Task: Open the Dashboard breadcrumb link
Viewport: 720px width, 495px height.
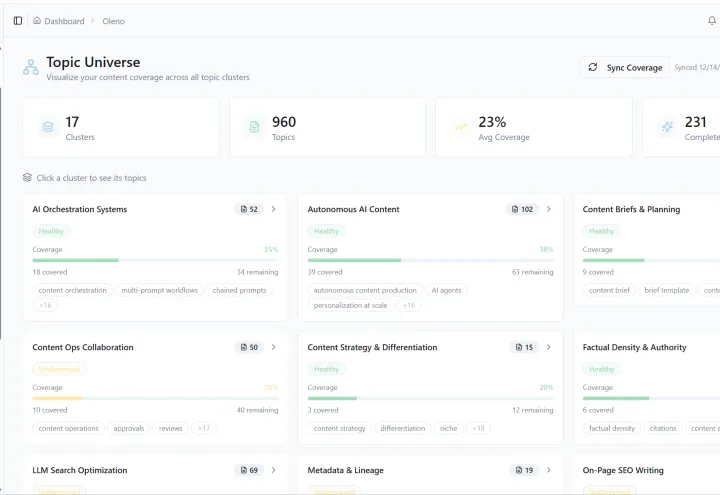Action: click(59, 21)
